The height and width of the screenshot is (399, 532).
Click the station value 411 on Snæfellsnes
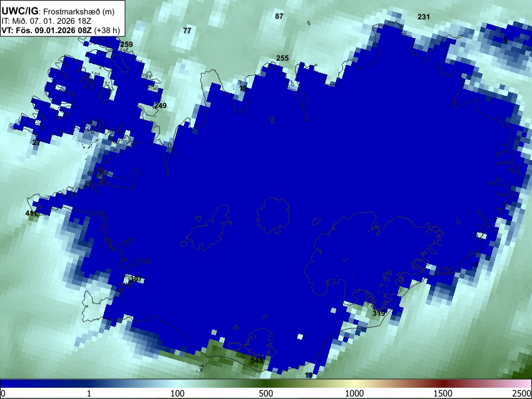click(x=31, y=213)
